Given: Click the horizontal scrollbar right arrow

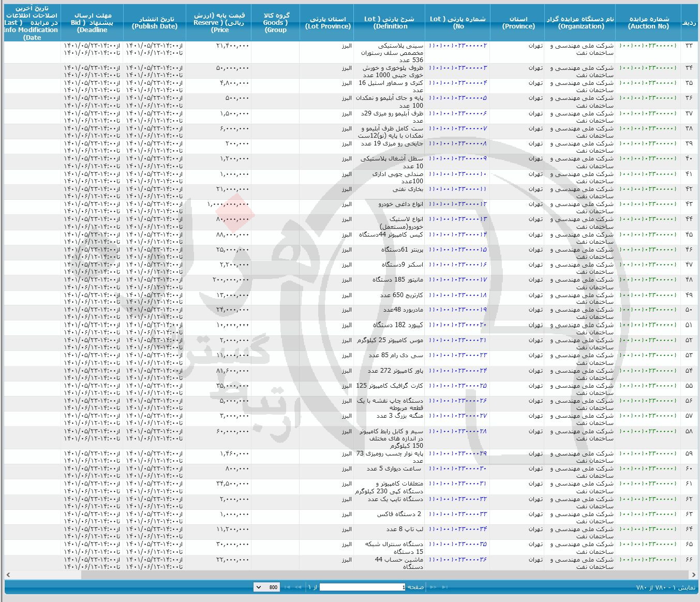Looking at the screenshot, I should 693,575.
